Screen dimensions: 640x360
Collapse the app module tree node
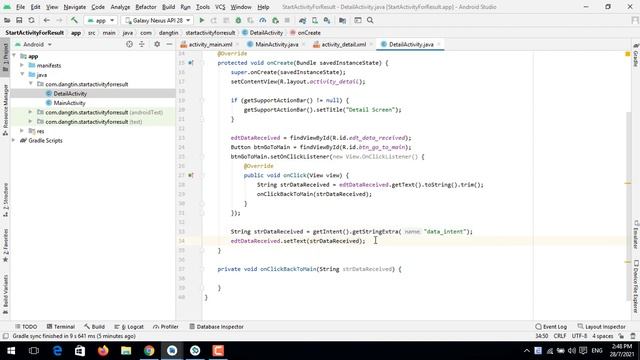point(14,56)
